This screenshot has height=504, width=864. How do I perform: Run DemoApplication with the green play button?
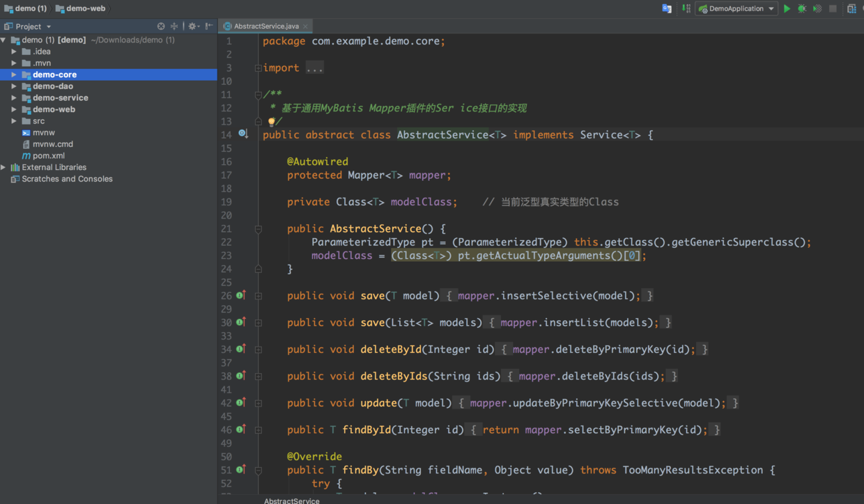[x=787, y=9]
